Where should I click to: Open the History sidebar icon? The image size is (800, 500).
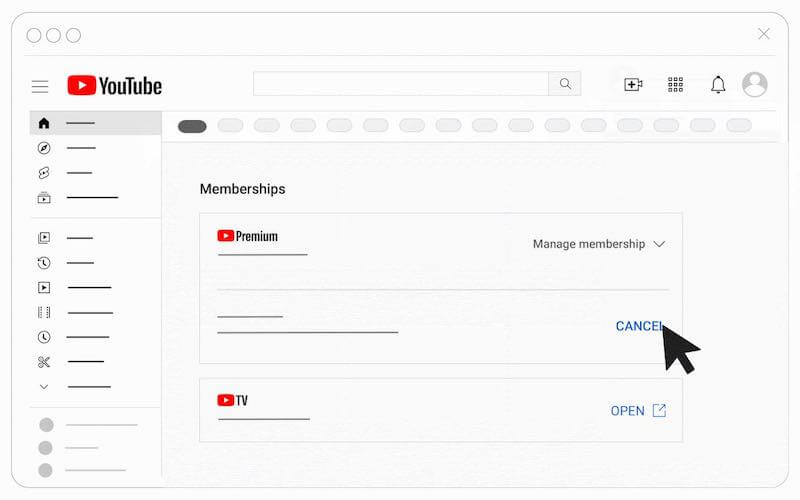click(x=44, y=263)
